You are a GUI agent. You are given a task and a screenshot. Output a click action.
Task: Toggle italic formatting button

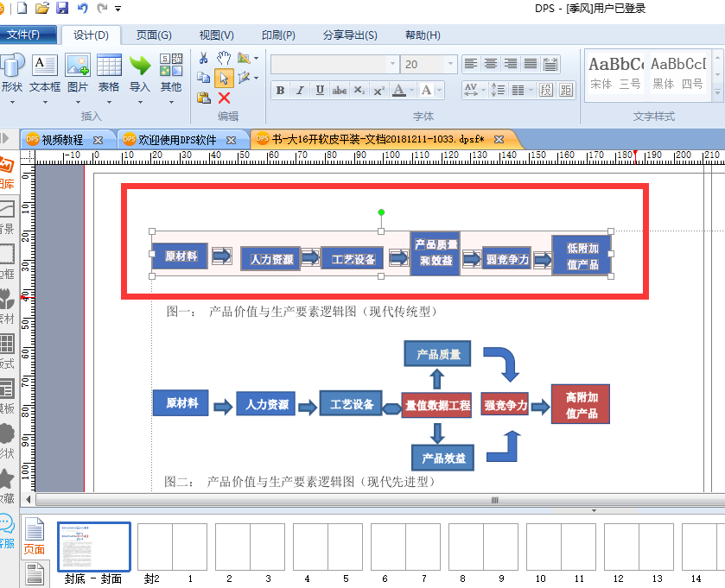[x=300, y=90]
